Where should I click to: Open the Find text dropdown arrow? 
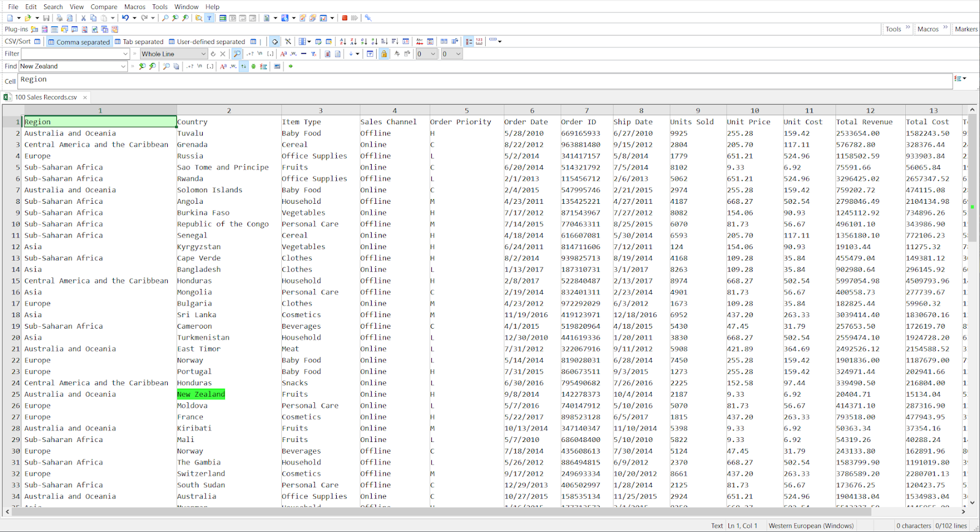click(123, 66)
